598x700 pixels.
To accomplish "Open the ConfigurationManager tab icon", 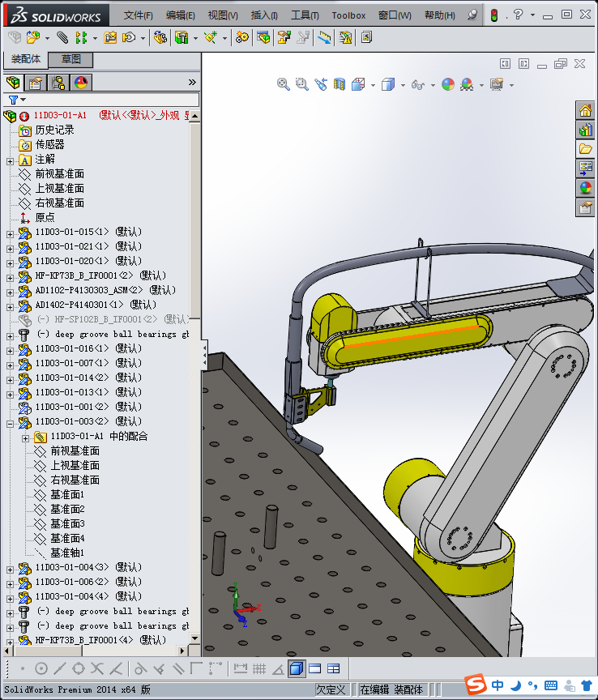I will (58, 83).
